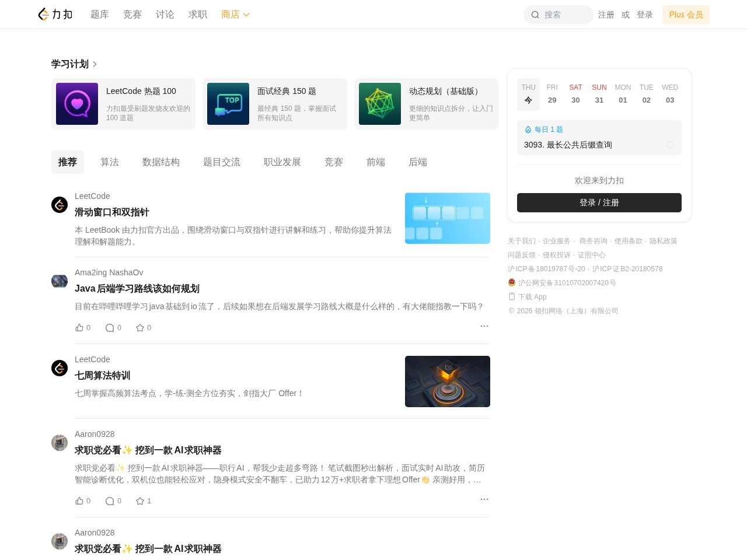Switch to the 后端 tab
Screen dimensions: 747x560
418,162
